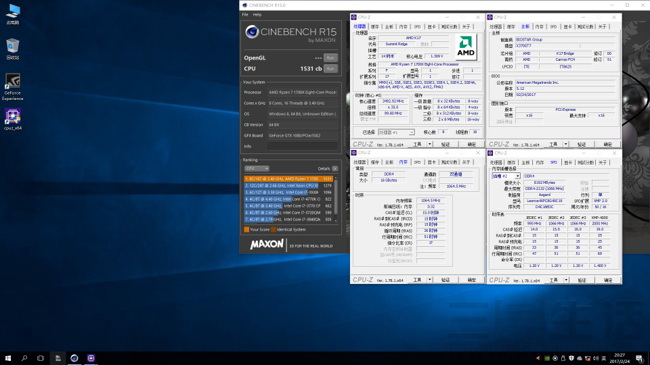The width and height of the screenshot is (650, 365).
Task: Click the taskbar search icon
Action: 24,358
